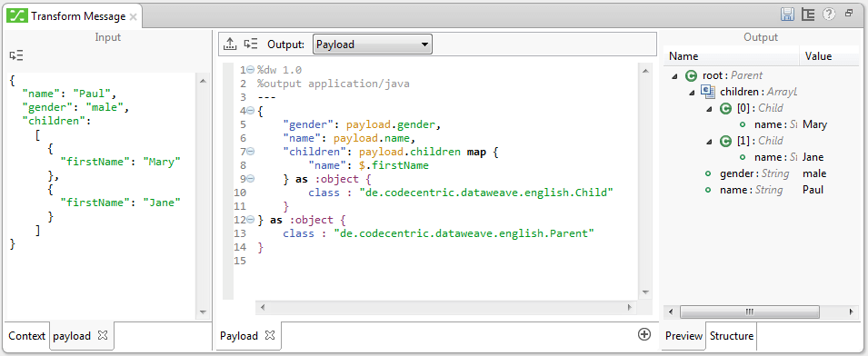868x356 pixels.
Task: Collapse the root Parent tree node
Action: [x=673, y=75]
